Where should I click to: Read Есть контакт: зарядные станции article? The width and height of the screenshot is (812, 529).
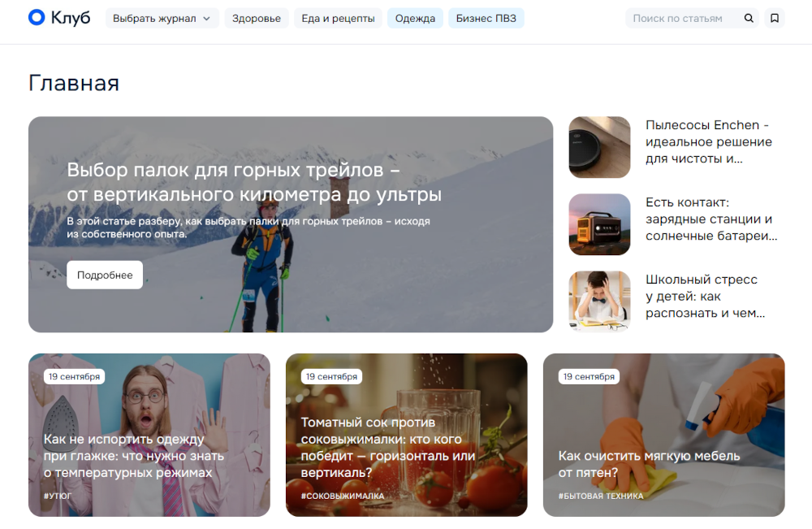coord(711,219)
